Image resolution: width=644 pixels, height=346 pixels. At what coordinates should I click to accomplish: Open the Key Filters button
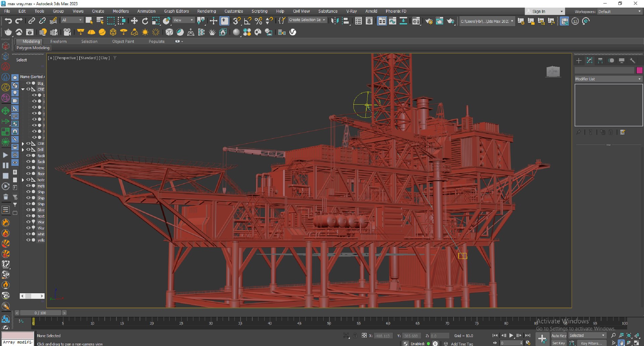click(x=592, y=343)
